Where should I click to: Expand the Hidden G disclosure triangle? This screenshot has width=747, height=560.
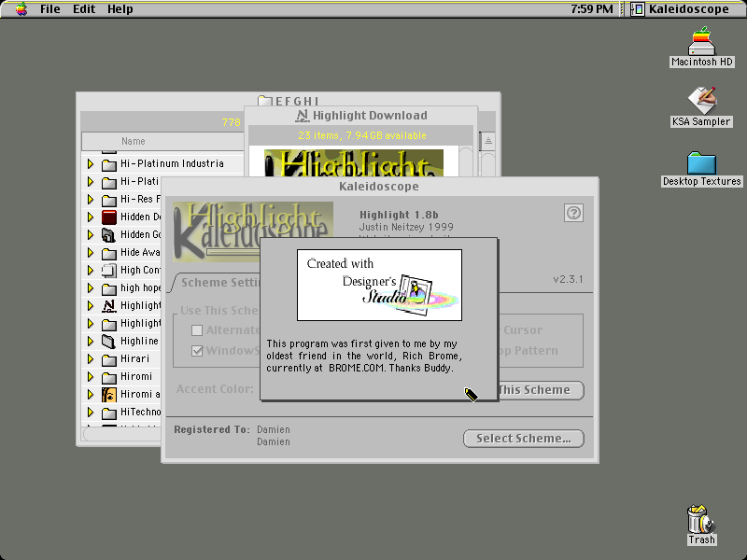[x=91, y=235]
